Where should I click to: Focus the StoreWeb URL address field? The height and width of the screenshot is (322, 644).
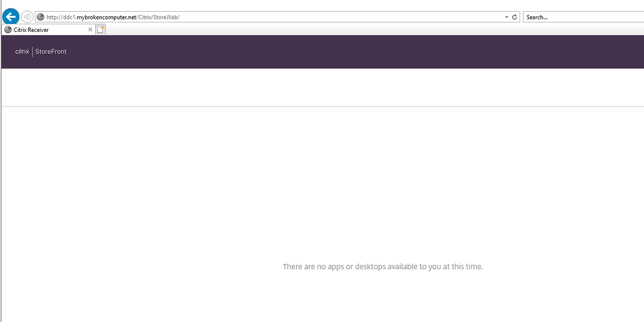[311, 17]
